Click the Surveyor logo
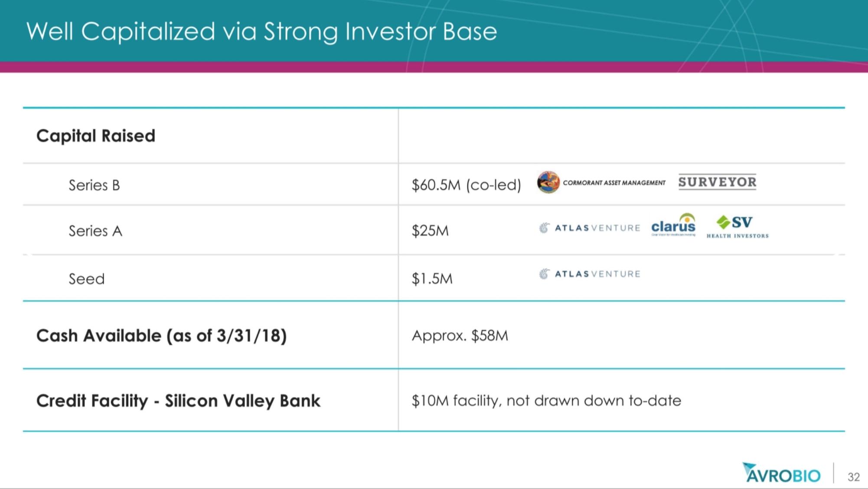 717,182
